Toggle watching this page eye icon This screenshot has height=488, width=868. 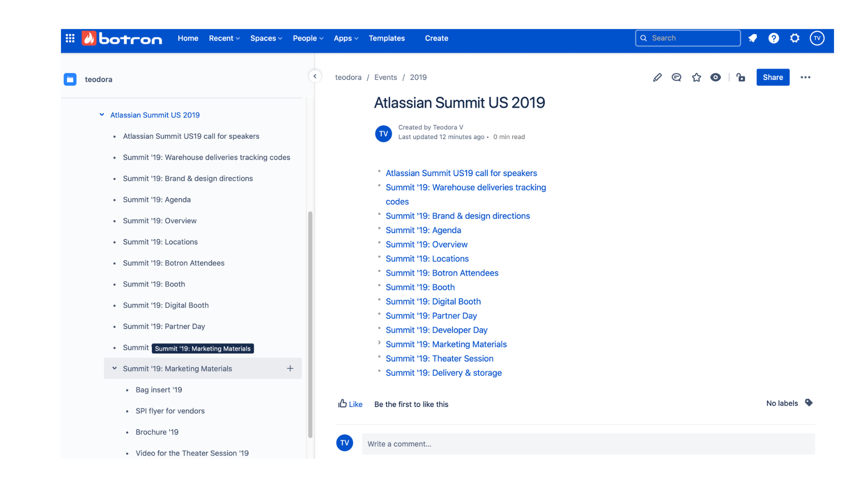pos(716,78)
